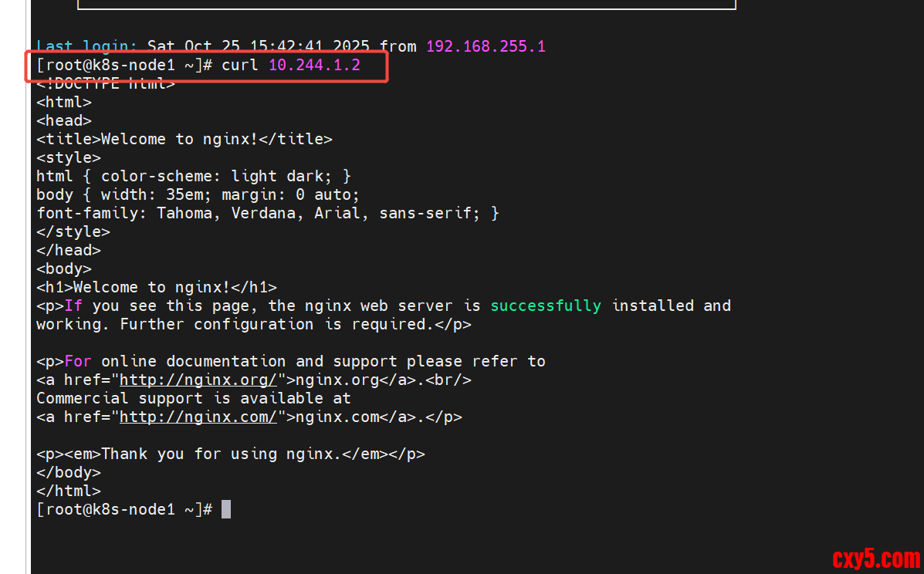The image size is (924, 574).
Task: Click the 192.168.255.1 login source IP
Action: (x=486, y=46)
